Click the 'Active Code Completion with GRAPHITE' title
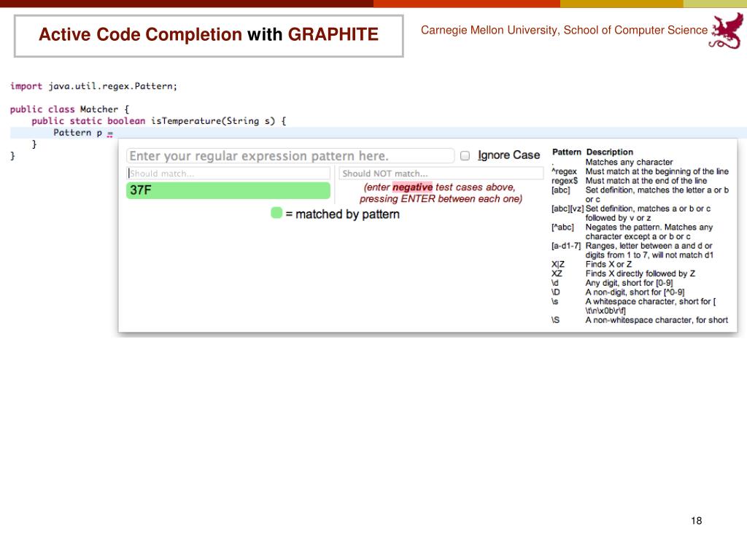This screenshot has height=560, width=747. click(x=209, y=34)
